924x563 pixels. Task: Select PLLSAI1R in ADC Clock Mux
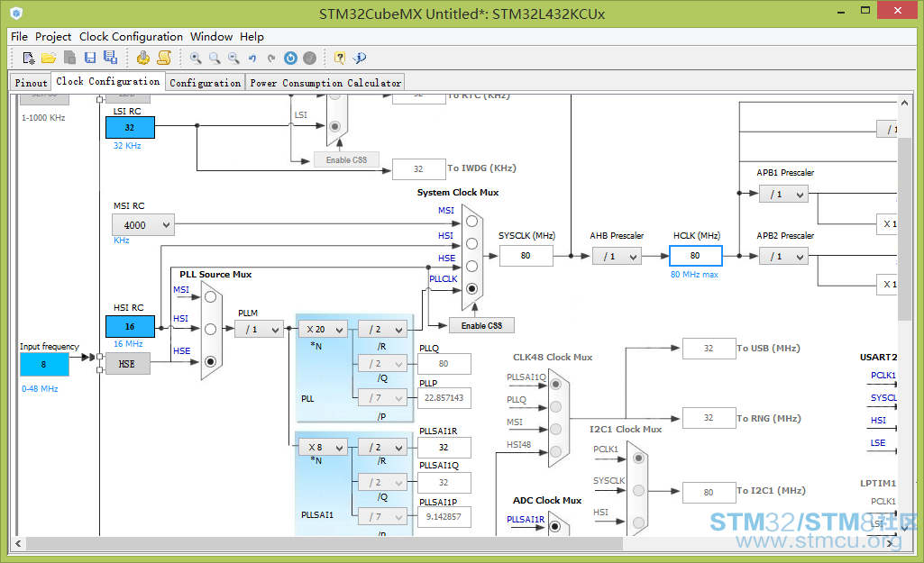[x=554, y=526]
